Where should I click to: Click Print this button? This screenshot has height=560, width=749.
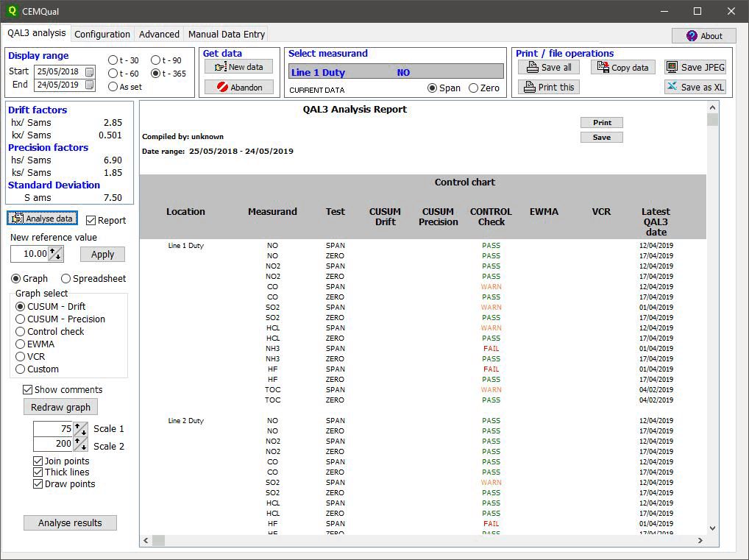click(x=548, y=87)
